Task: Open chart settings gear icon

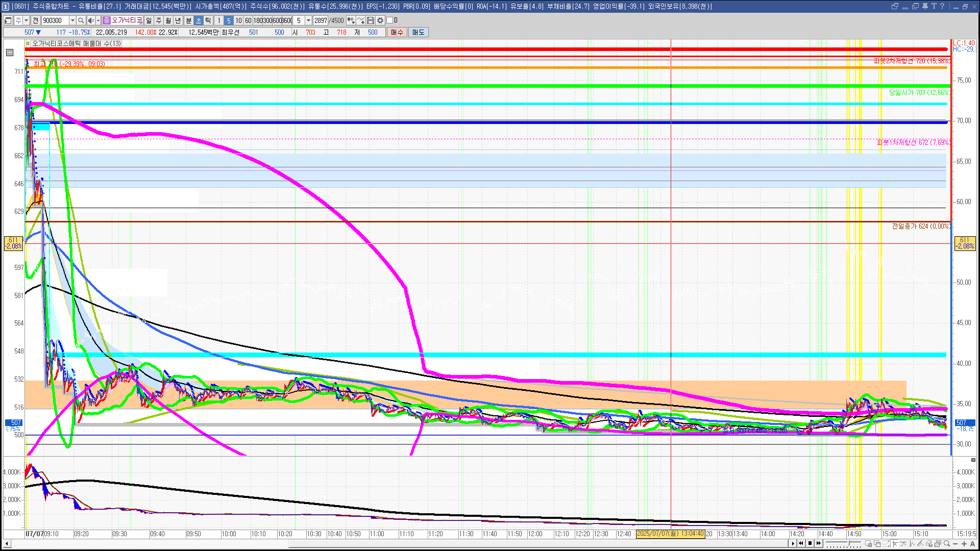Action: click(380, 20)
